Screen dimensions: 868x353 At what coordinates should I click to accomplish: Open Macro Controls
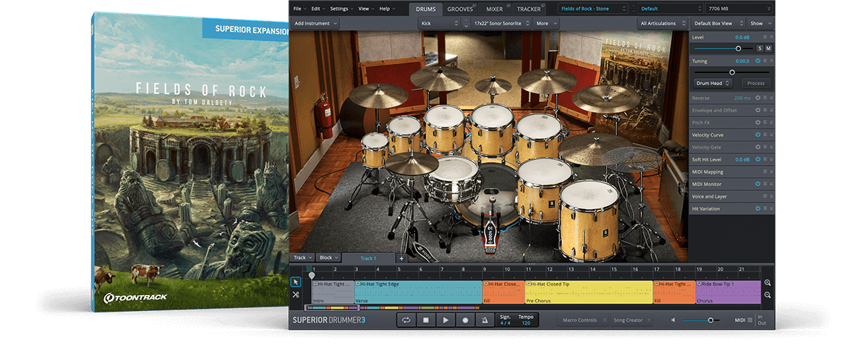[583, 320]
